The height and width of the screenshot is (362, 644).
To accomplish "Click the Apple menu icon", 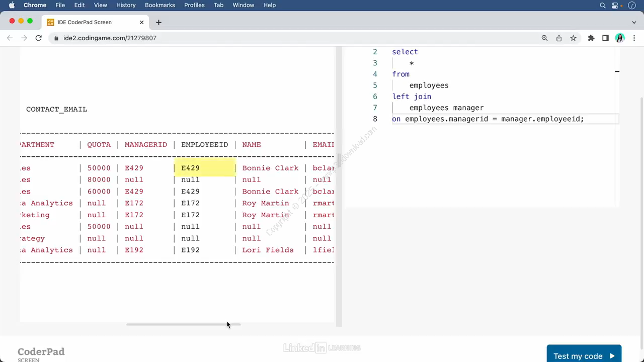I will (x=12, y=5).
